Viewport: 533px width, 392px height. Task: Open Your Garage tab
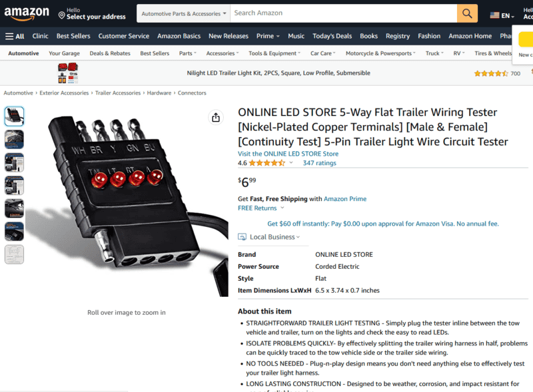click(64, 53)
